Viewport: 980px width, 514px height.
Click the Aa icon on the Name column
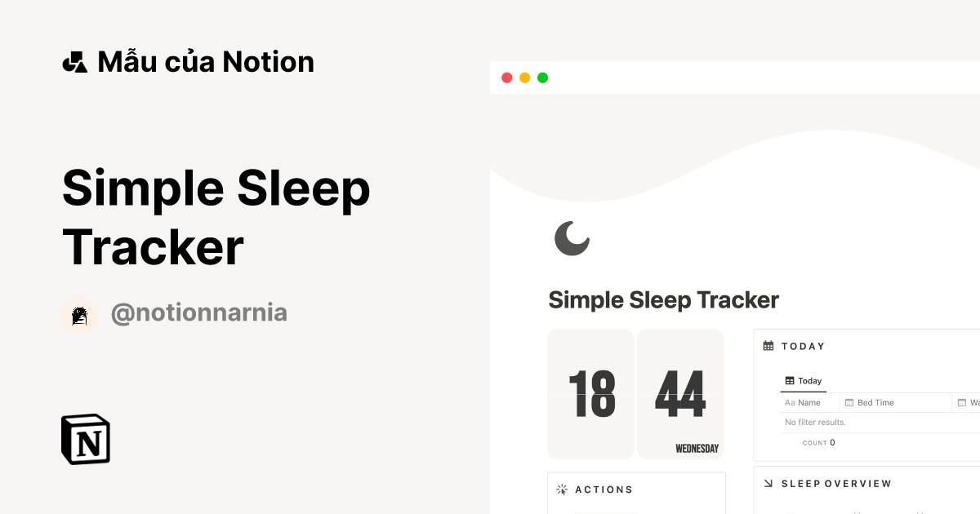click(x=789, y=402)
